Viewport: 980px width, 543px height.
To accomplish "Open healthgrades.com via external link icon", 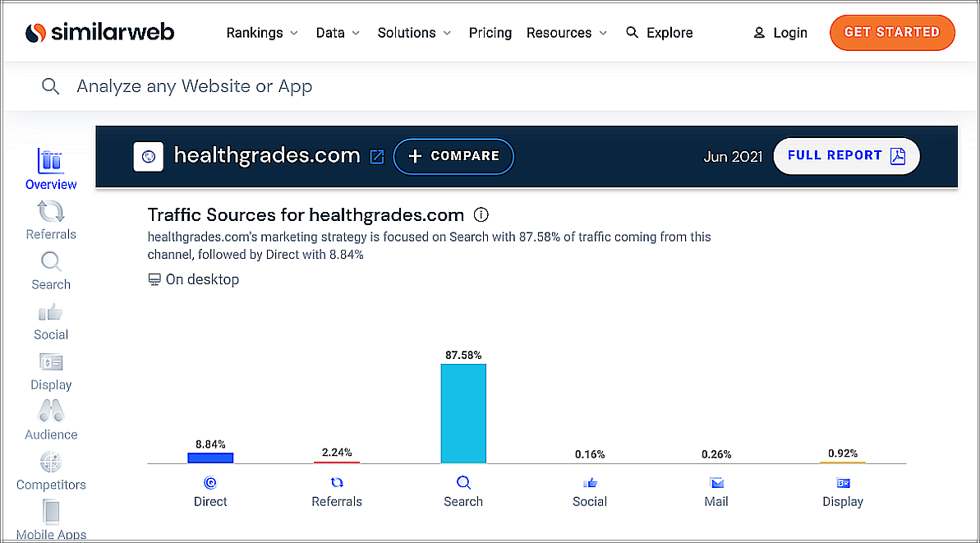I will coord(377,157).
